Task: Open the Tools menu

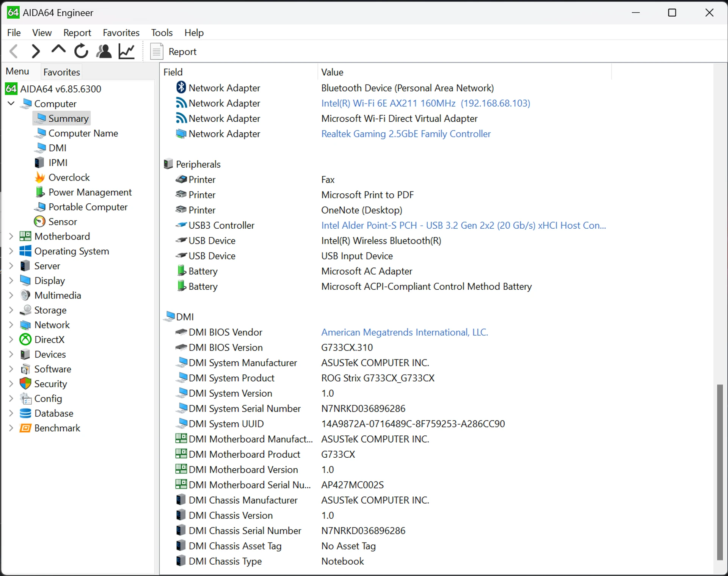Action: click(x=162, y=33)
